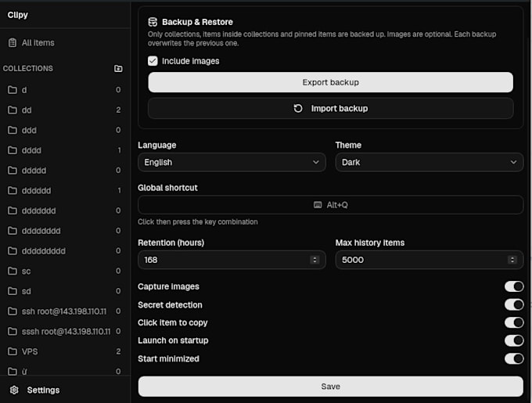Select the VPS collection
532x403 pixels.
(x=65, y=351)
